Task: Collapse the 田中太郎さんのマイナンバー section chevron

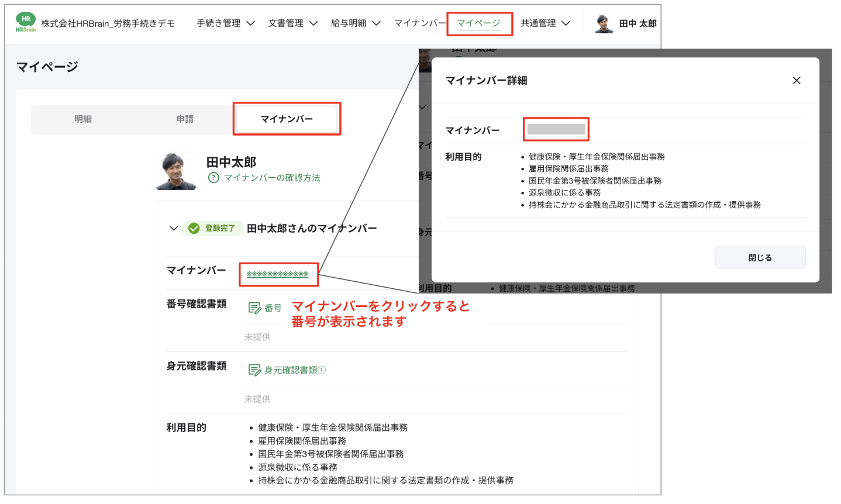Action: 174,228
